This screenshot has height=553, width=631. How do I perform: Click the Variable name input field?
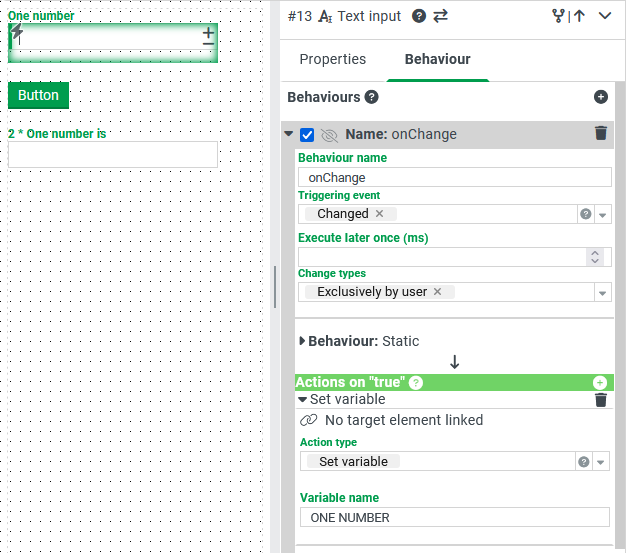[454, 517]
